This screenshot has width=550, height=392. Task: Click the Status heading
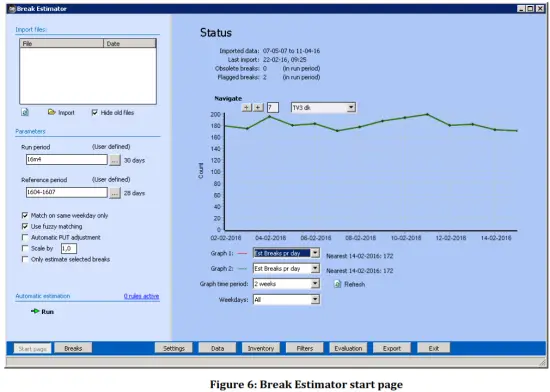coord(216,33)
